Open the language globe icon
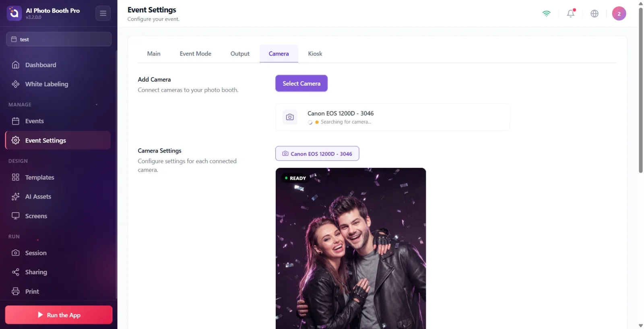This screenshot has height=329, width=644. tap(594, 13)
